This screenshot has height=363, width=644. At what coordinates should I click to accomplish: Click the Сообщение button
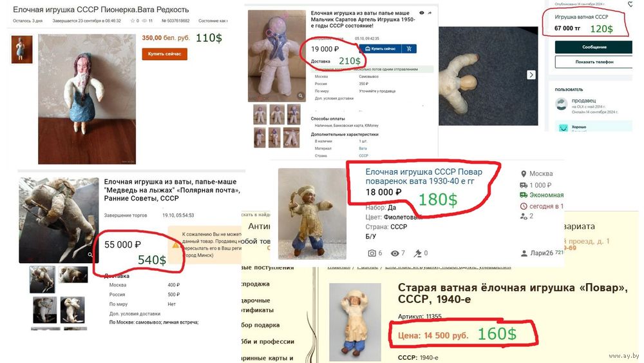click(x=594, y=47)
